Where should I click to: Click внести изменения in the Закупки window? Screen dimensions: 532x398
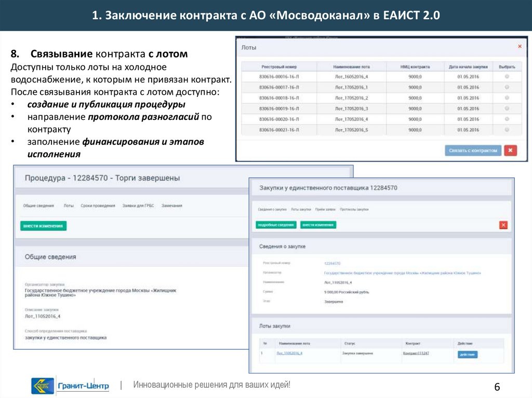coord(318,225)
